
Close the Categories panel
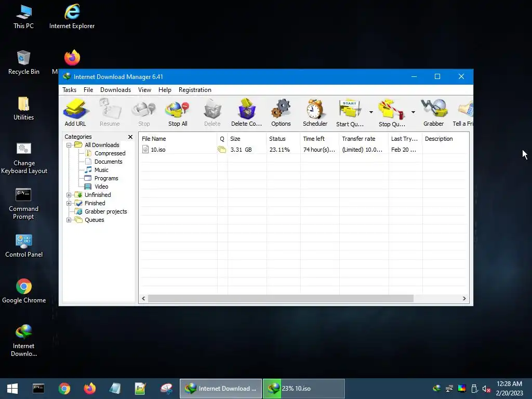point(130,137)
